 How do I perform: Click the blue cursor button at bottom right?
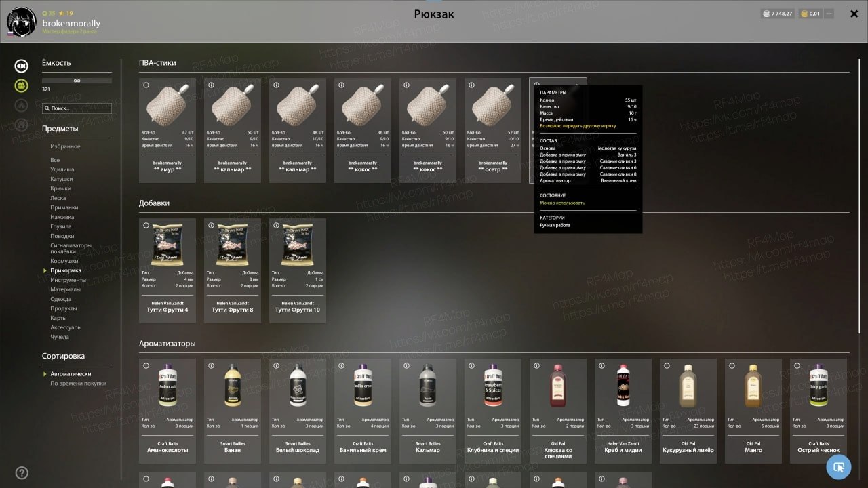point(839,467)
